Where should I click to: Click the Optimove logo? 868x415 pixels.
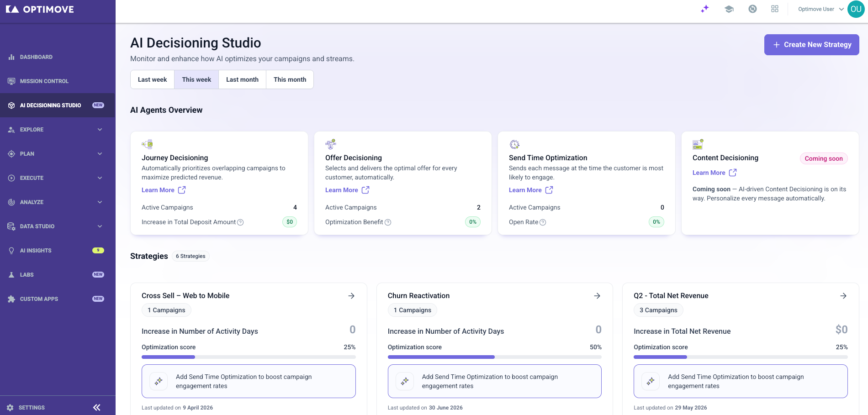pyautogui.click(x=40, y=9)
